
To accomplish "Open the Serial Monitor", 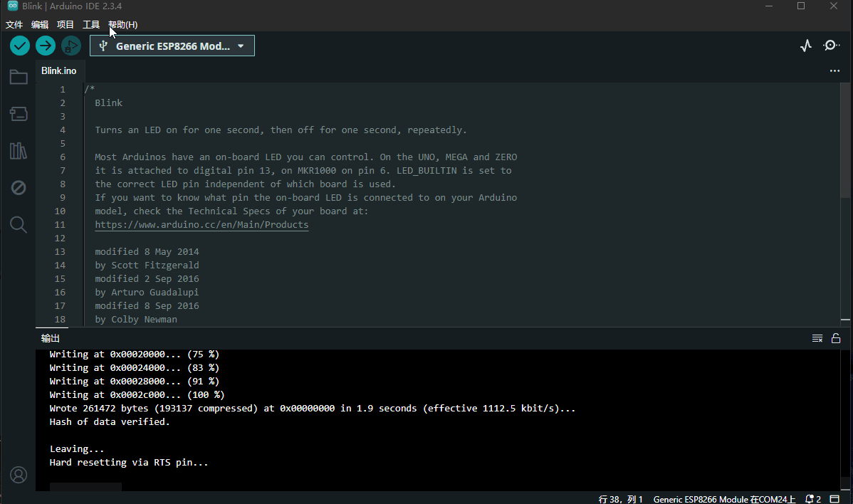I will tap(831, 45).
